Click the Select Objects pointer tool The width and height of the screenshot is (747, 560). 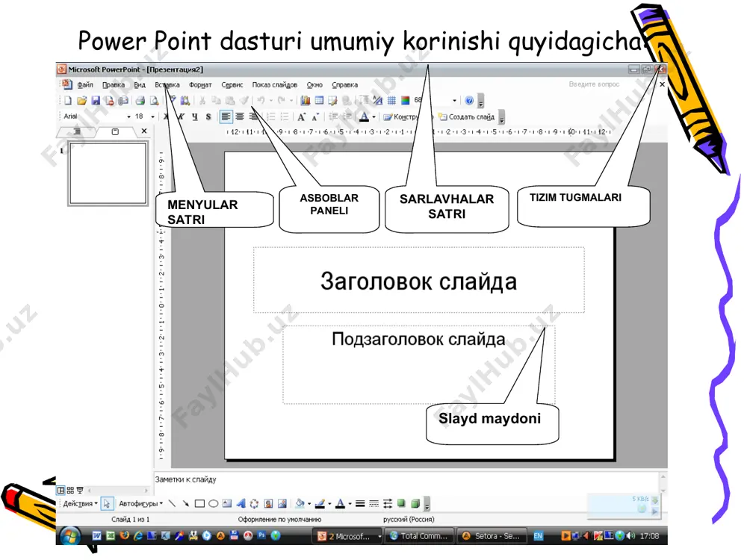[107, 503]
